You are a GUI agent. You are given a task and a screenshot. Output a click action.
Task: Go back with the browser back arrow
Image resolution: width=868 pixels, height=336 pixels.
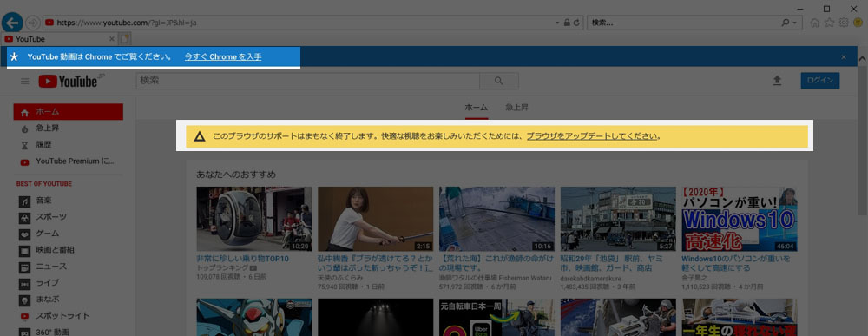(x=11, y=23)
